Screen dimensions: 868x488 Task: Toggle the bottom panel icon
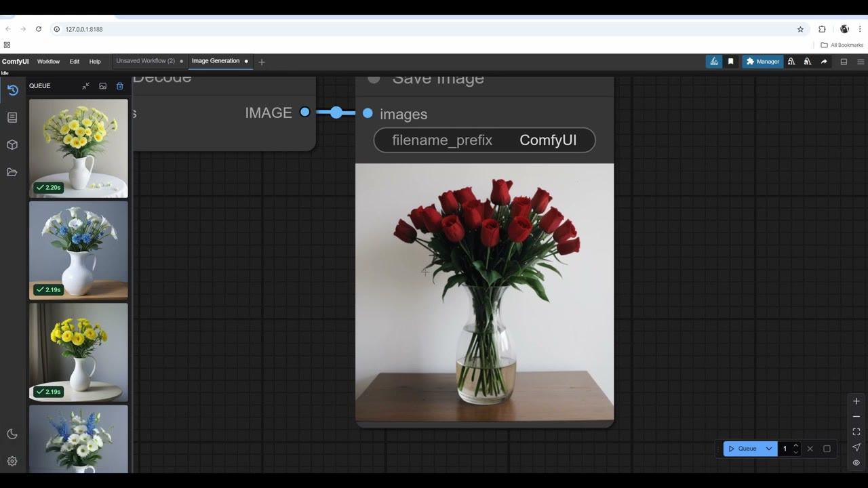pyautogui.click(x=844, y=62)
